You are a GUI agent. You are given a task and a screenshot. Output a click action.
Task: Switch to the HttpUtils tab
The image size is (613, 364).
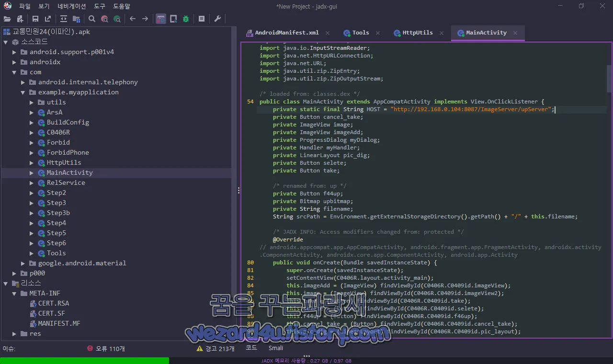417,33
